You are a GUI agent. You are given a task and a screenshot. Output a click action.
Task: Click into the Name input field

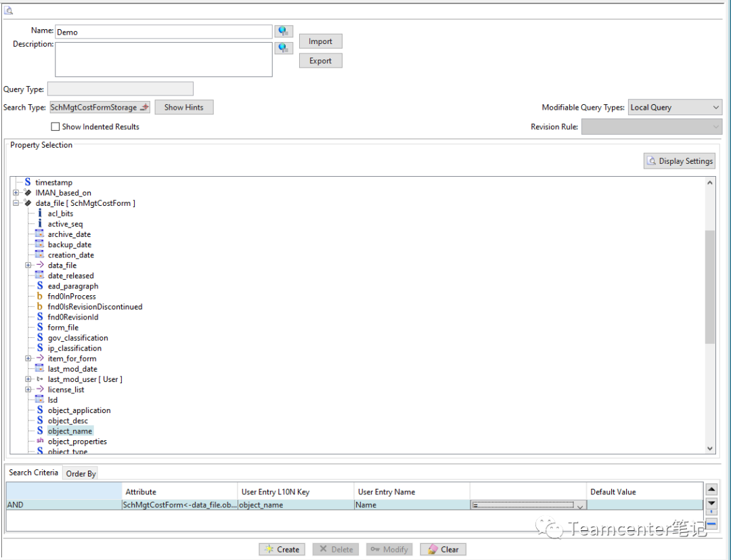(162, 32)
